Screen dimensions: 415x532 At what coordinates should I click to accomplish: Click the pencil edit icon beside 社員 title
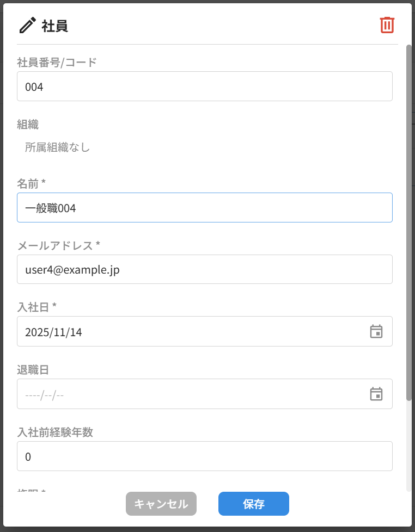[27, 24]
